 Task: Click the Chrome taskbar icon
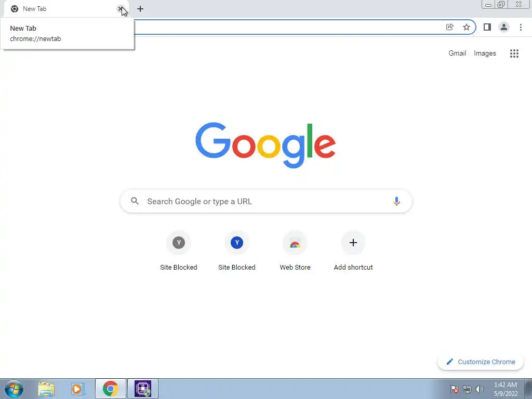coord(111,389)
